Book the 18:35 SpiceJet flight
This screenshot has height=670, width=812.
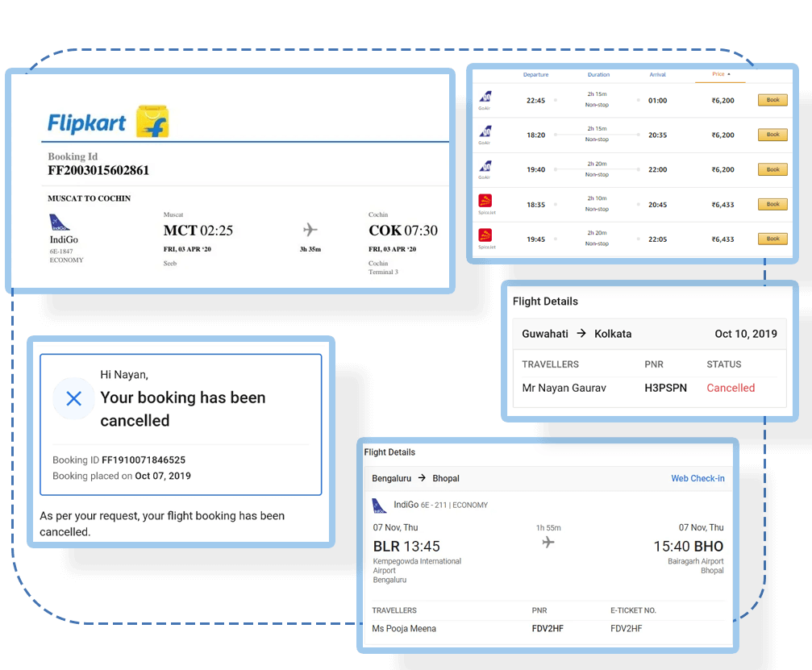(772, 204)
